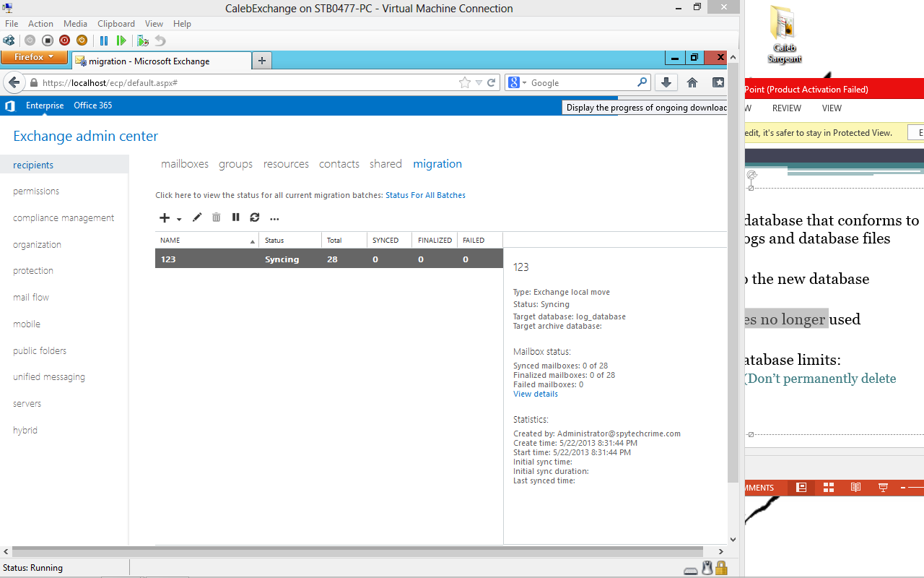The image size is (924, 578).
Task: Click the Firefox back arrow button
Action: click(14, 82)
